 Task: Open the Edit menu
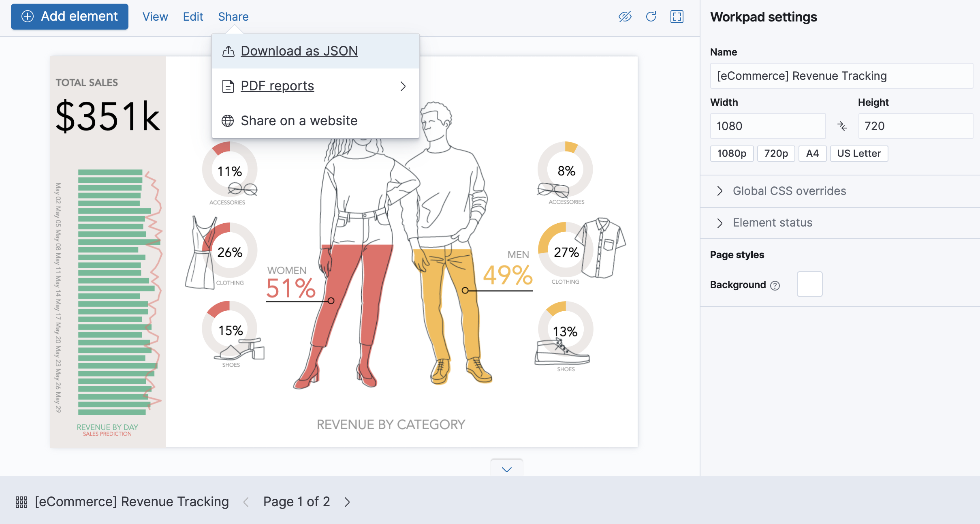(x=193, y=17)
